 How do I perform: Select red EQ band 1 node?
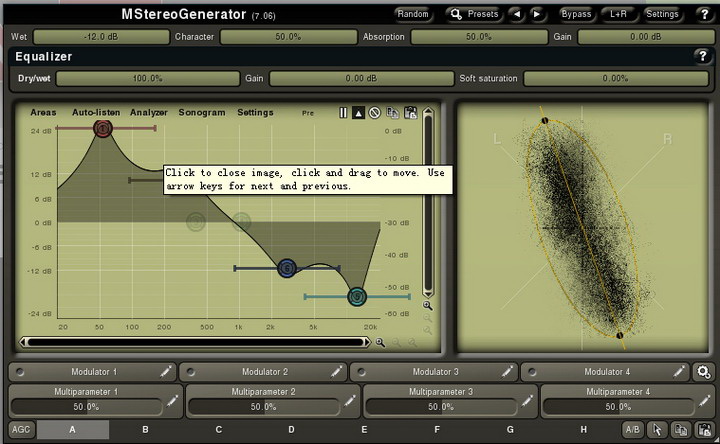pos(103,128)
